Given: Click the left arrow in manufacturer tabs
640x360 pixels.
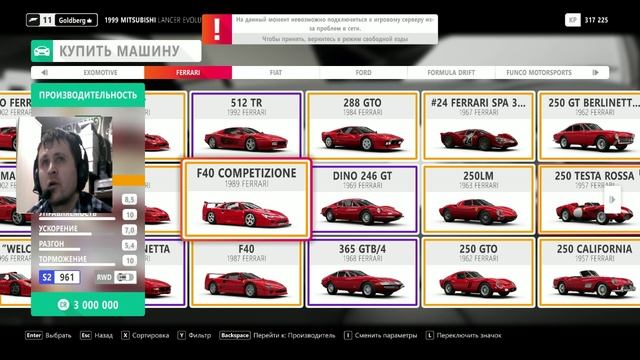Looking at the screenshot, I should [44, 73].
